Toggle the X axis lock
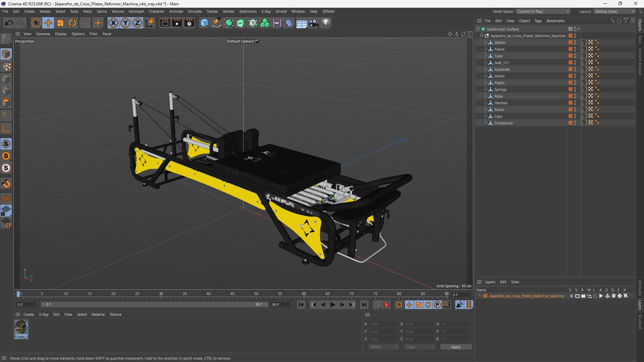644x362 pixels. [x=113, y=23]
